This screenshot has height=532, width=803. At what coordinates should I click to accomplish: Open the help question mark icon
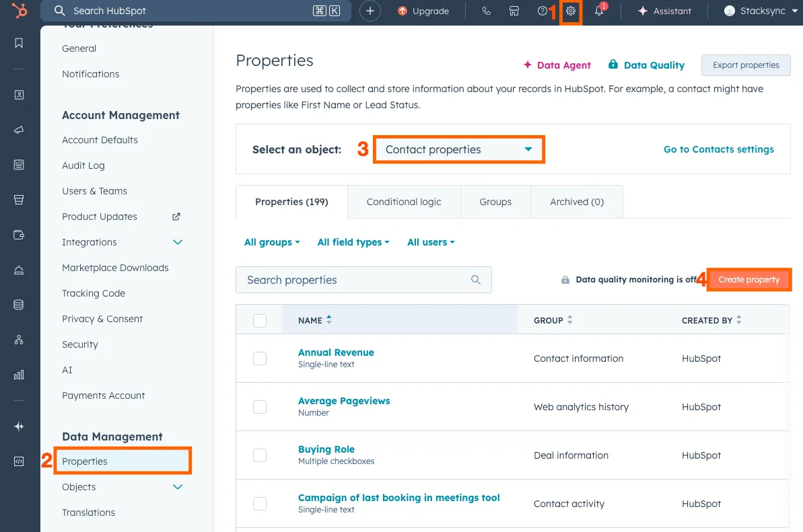pyautogui.click(x=543, y=11)
